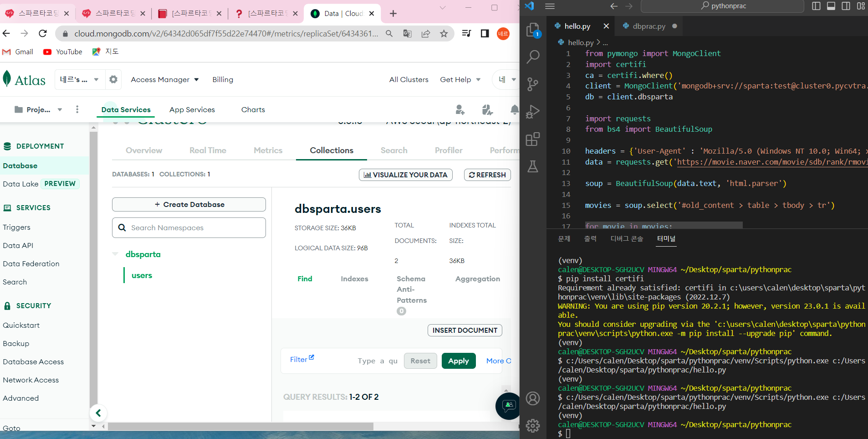Open the Source Control view in VS Code
868x439 pixels.
(x=532, y=84)
